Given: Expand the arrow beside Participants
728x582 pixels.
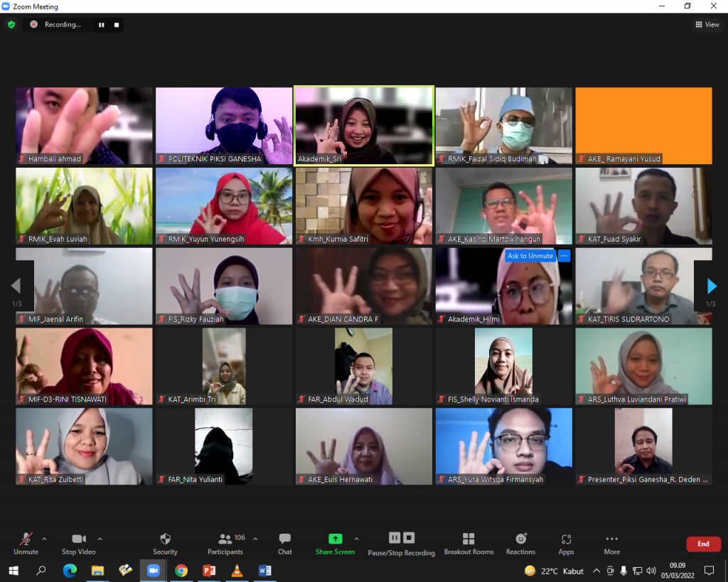Looking at the screenshot, I should pyautogui.click(x=255, y=539).
